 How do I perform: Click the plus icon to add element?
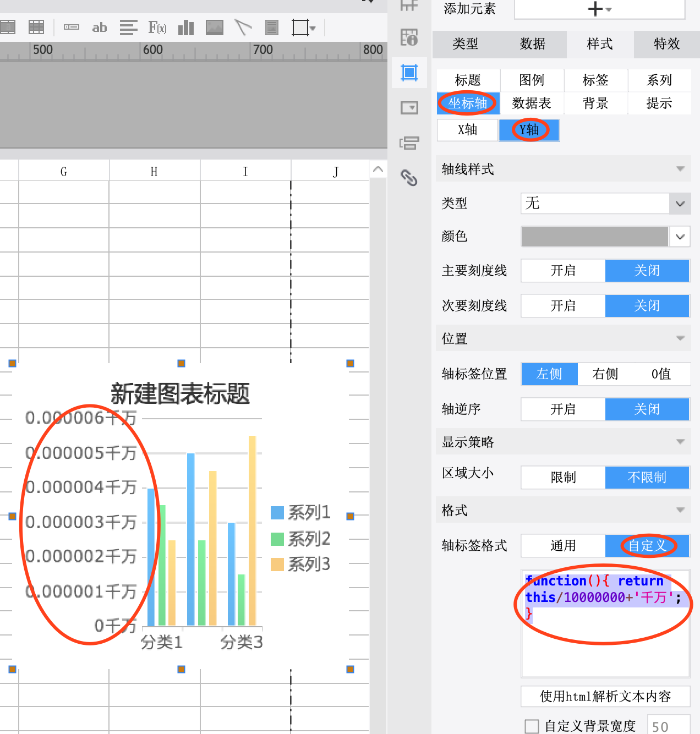pyautogui.click(x=595, y=9)
